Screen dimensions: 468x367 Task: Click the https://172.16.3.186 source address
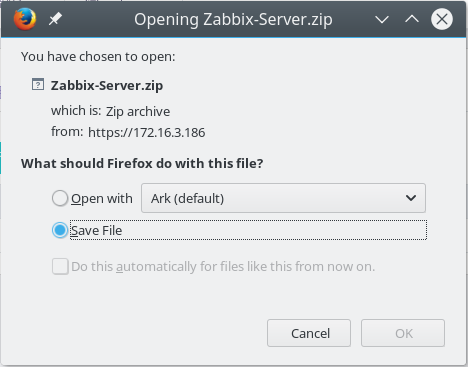(147, 133)
